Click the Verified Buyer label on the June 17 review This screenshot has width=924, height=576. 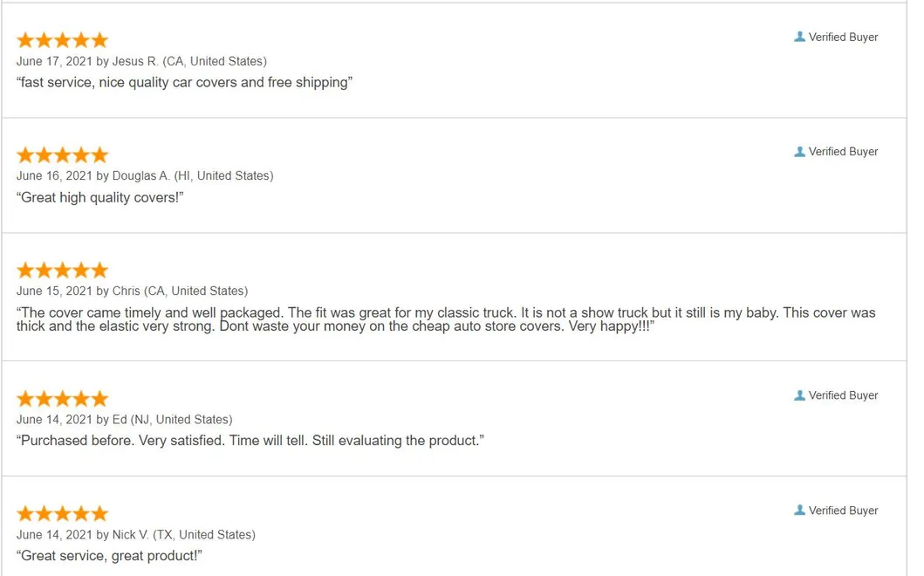tap(843, 37)
